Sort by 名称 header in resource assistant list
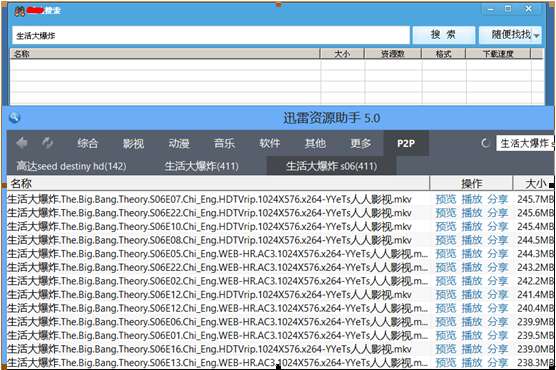This screenshot has height=370, width=556. (x=218, y=183)
